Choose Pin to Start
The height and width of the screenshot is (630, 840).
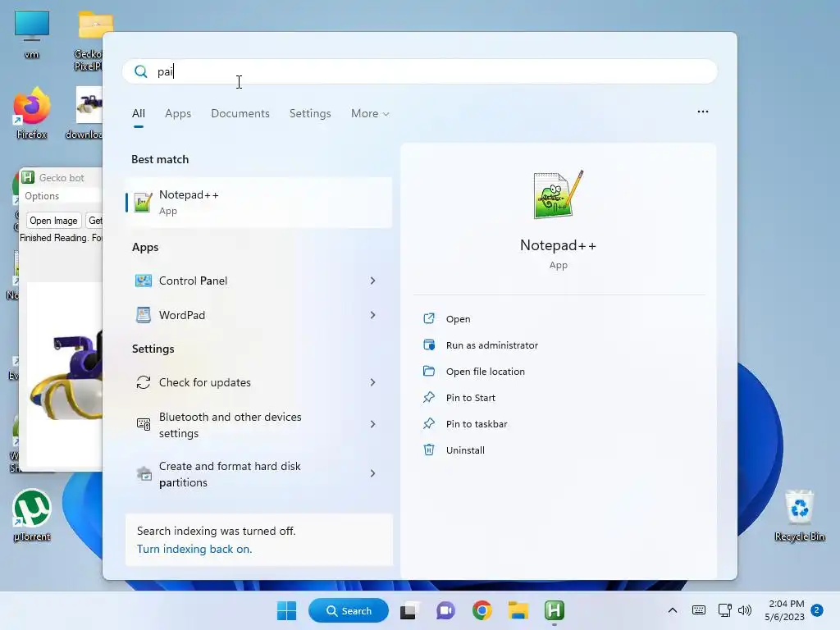click(470, 398)
